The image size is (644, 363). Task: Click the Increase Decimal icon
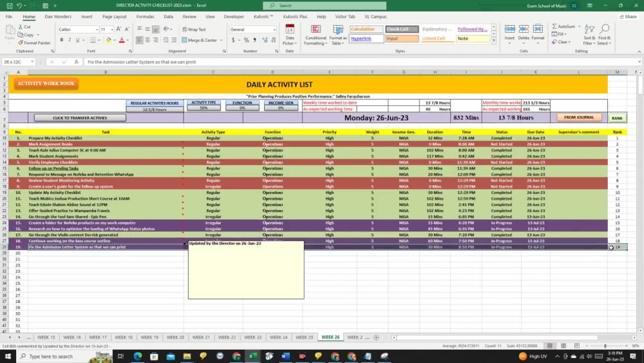265,40
